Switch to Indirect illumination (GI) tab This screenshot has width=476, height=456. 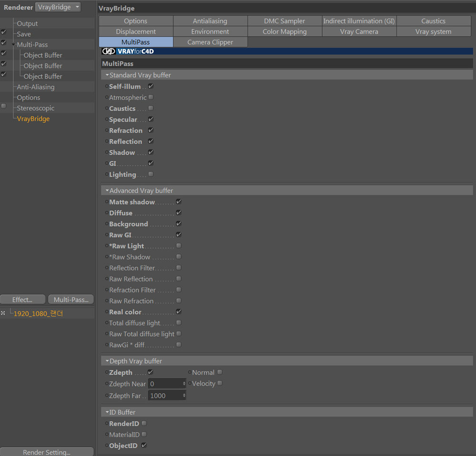[359, 21]
